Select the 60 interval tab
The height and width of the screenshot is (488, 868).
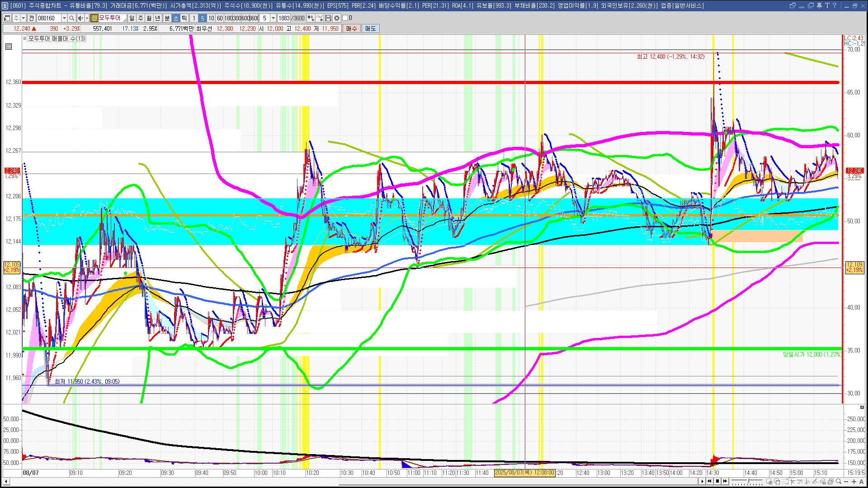pyautogui.click(x=220, y=18)
